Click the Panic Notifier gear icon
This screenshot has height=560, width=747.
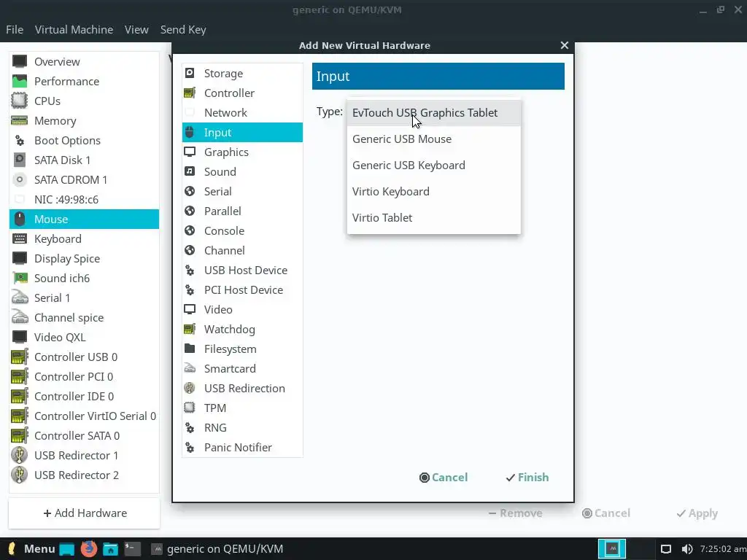tap(190, 447)
